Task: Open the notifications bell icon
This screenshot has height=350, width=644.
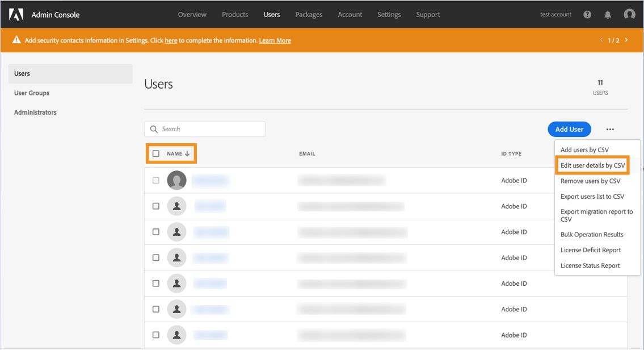Action: 608,14
